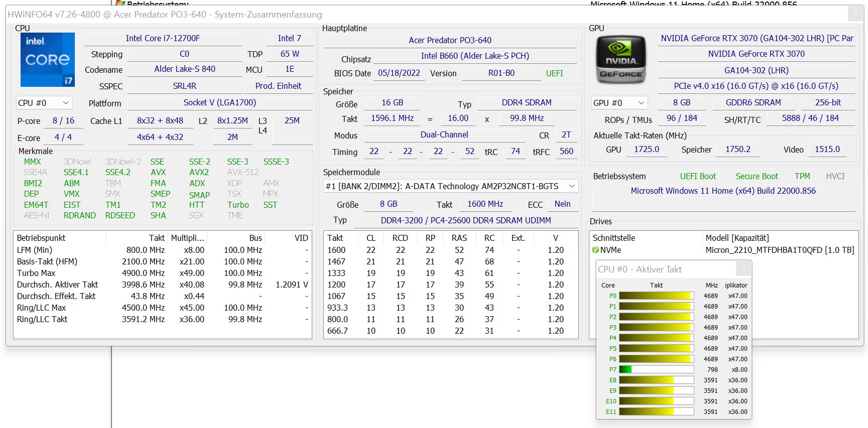
Task: Click the tRFC value 560
Action: pos(566,152)
